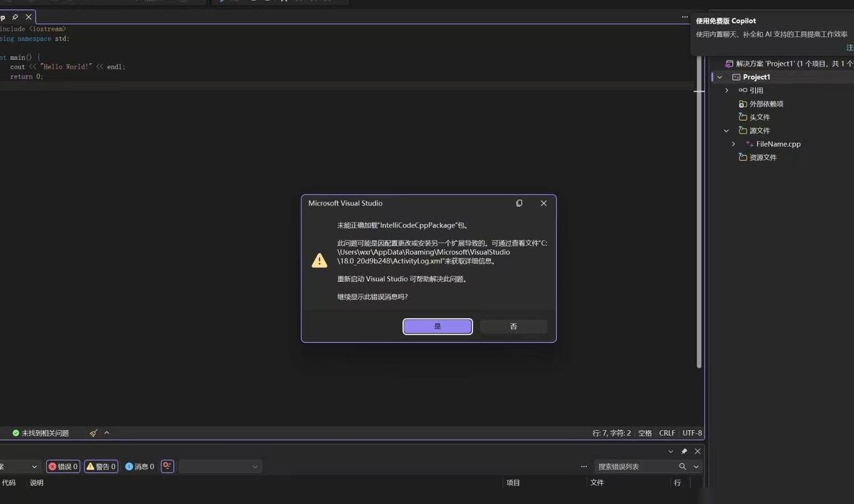Select the 引用 tree item
This screenshot has width=854, height=504.
click(x=756, y=91)
